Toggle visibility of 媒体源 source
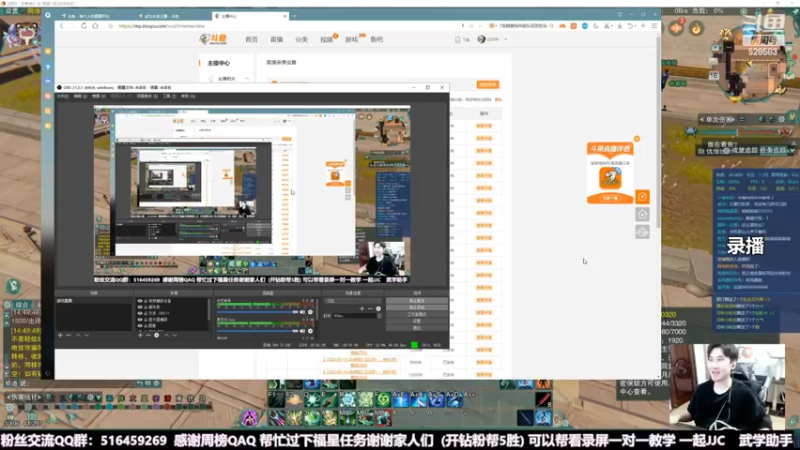This screenshot has height=450, width=800. pyautogui.click(x=139, y=307)
